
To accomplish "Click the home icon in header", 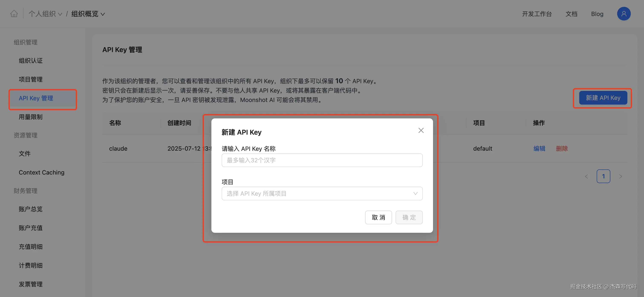I will point(14,14).
